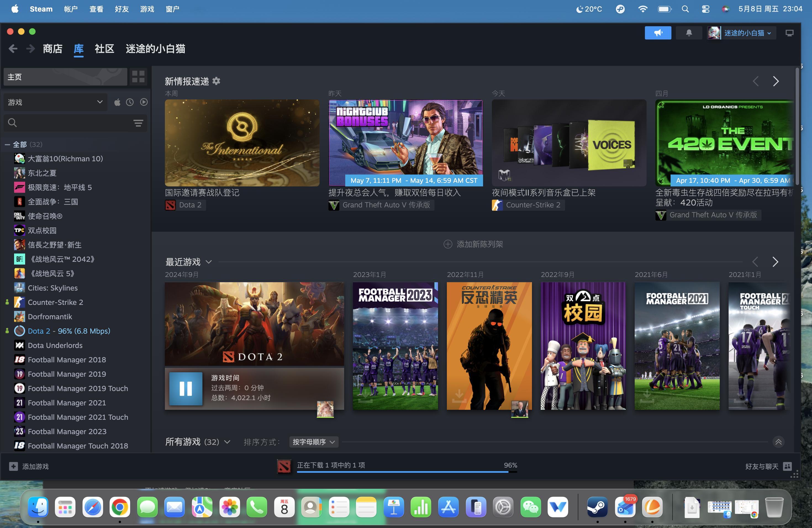The height and width of the screenshot is (528, 812).
Task: Click the 添加新陈列架 button
Action: pyautogui.click(x=473, y=244)
